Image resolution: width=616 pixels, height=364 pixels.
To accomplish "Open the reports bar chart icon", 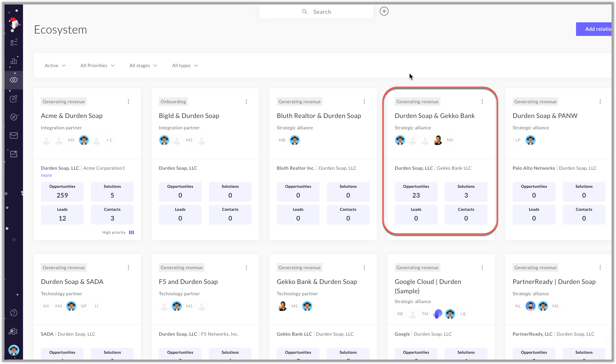I will click(13, 61).
